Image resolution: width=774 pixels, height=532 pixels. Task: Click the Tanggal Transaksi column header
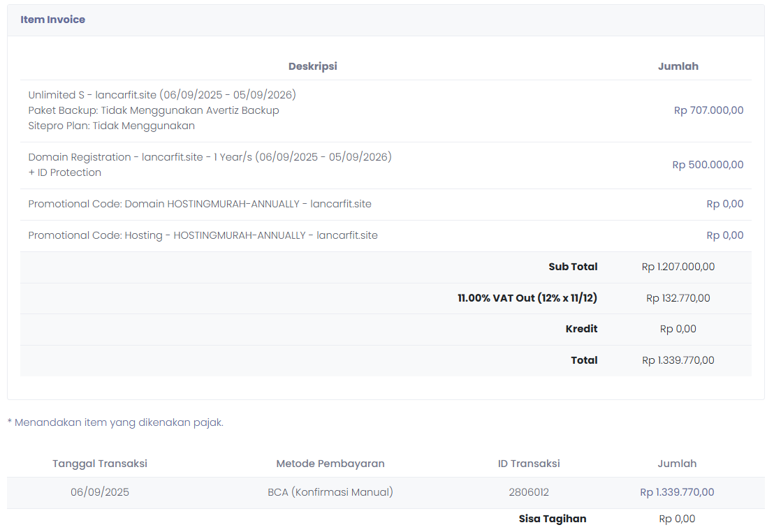coord(100,464)
